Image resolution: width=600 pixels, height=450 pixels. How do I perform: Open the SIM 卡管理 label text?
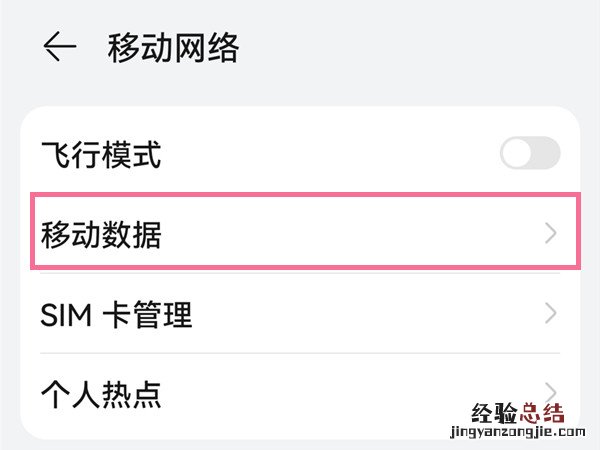coord(116,315)
